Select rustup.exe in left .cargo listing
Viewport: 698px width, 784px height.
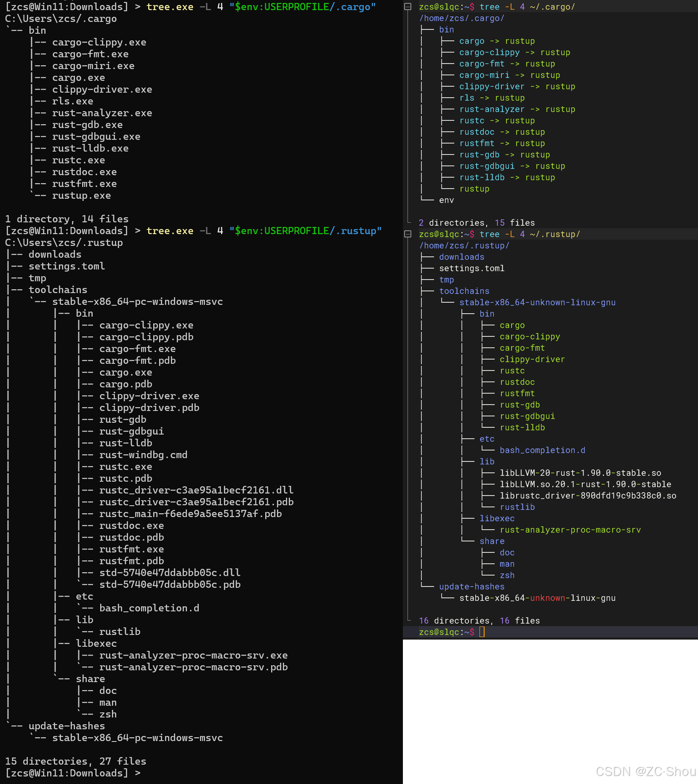[x=81, y=195]
